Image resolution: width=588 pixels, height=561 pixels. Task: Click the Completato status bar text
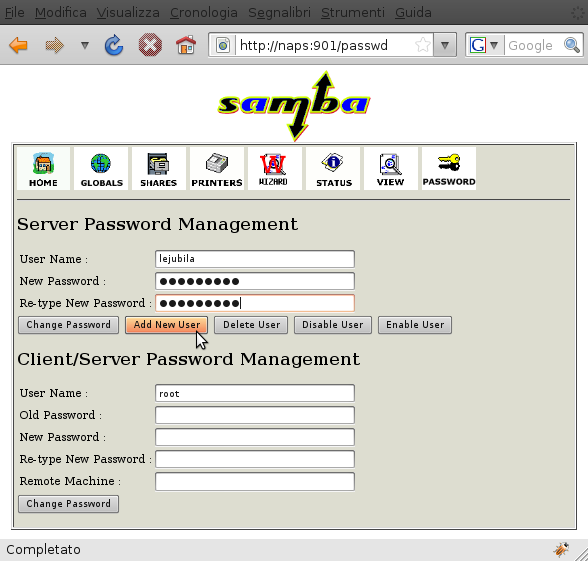(x=44, y=550)
